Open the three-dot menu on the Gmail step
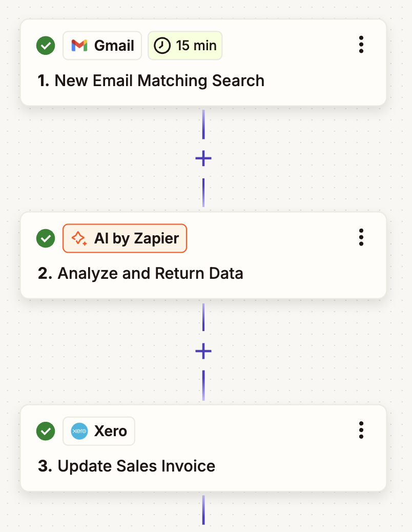Screen dimensions: 412x532 (x=361, y=45)
